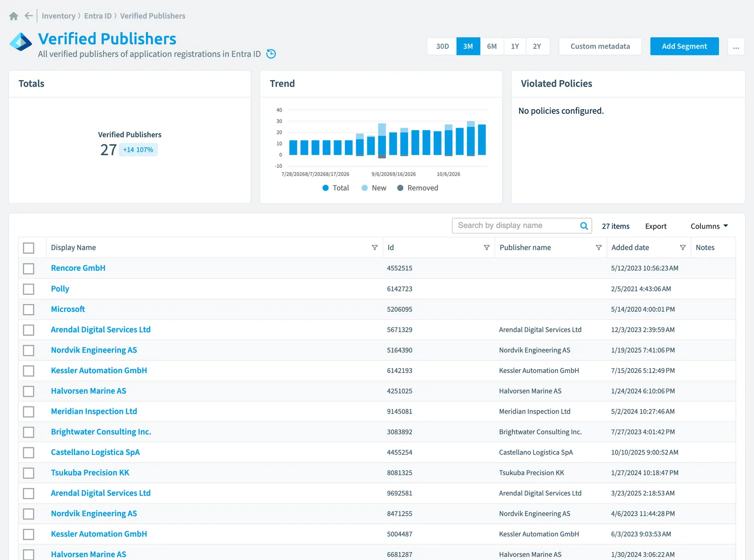Toggle the Total legend marker
Viewport: 754px width, 560px height.
tap(325, 188)
